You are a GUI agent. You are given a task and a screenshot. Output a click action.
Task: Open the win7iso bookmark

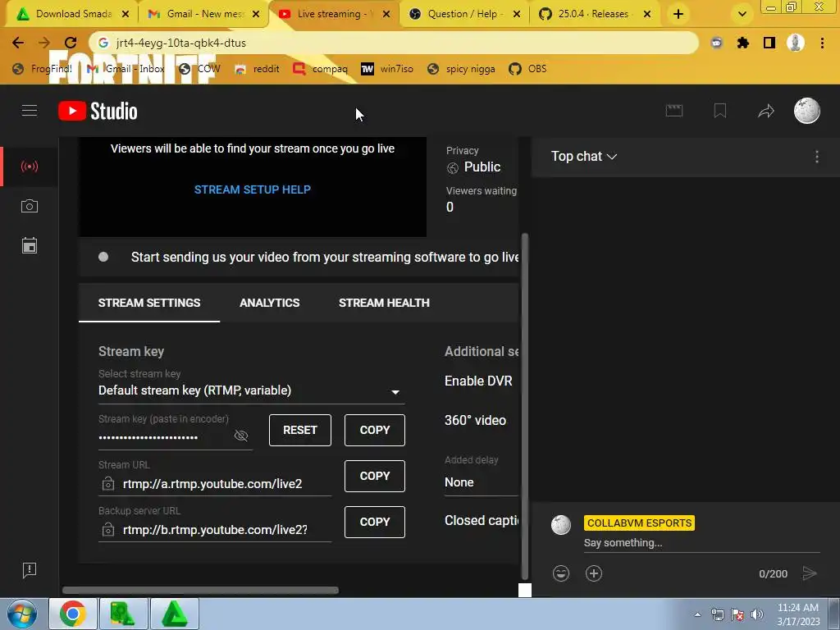tap(387, 69)
